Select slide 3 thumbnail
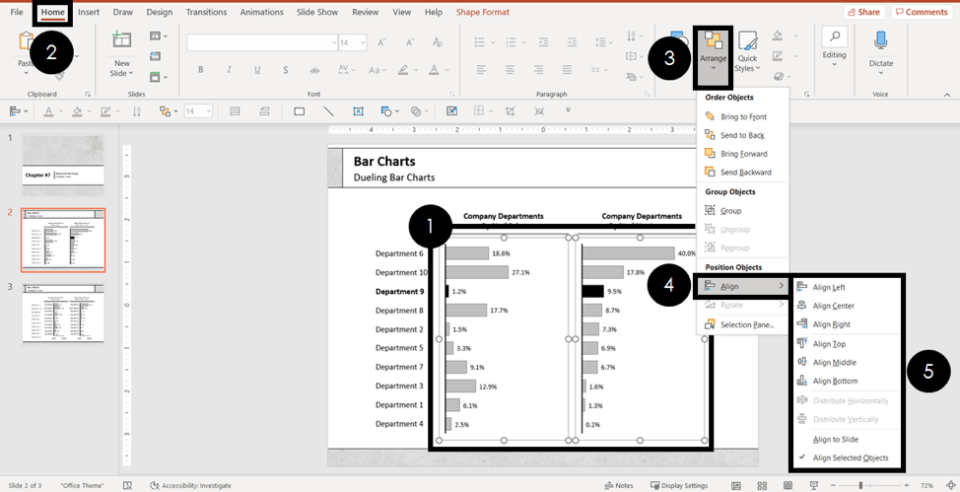Image resolution: width=960 pixels, height=492 pixels. point(63,313)
